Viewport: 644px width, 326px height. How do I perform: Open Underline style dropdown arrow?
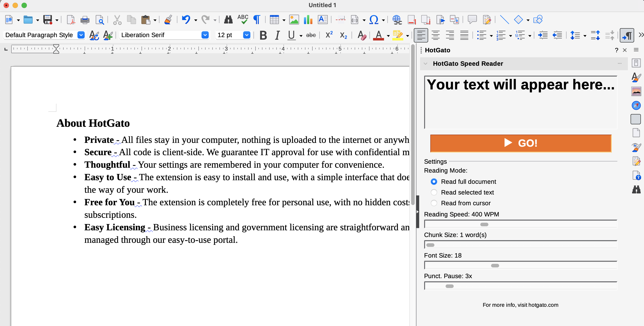pyautogui.click(x=301, y=36)
